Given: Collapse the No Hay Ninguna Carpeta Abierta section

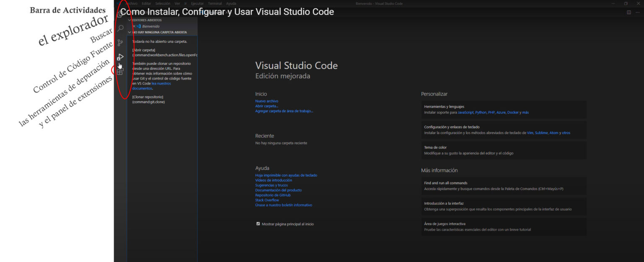Looking at the screenshot, I should [x=130, y=32].
